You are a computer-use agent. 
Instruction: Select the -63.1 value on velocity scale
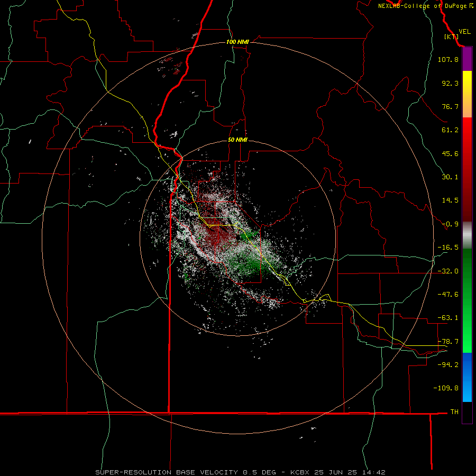(448, 318)
